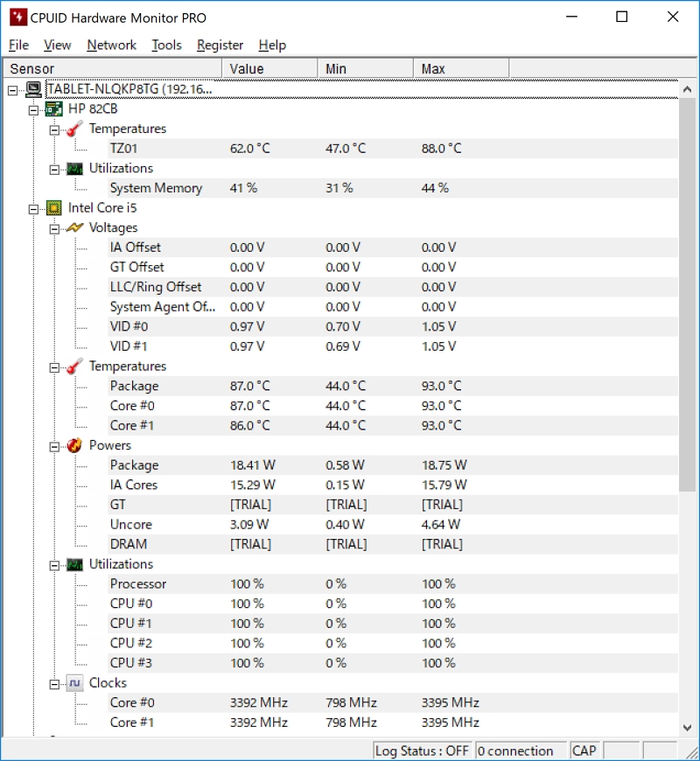Screen dimensions: 700x761
Task: Select Core #1 clock row
Action: coord(393,723)
